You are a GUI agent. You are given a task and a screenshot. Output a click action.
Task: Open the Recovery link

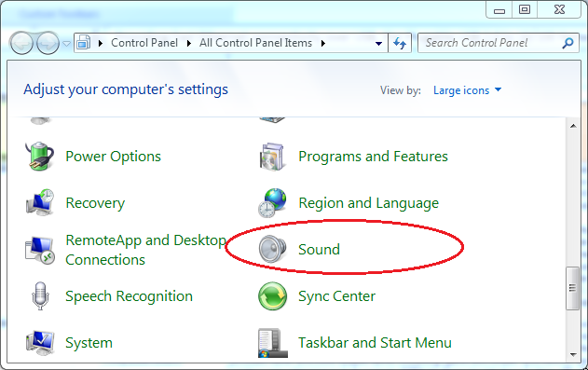[x=95, y=203]
